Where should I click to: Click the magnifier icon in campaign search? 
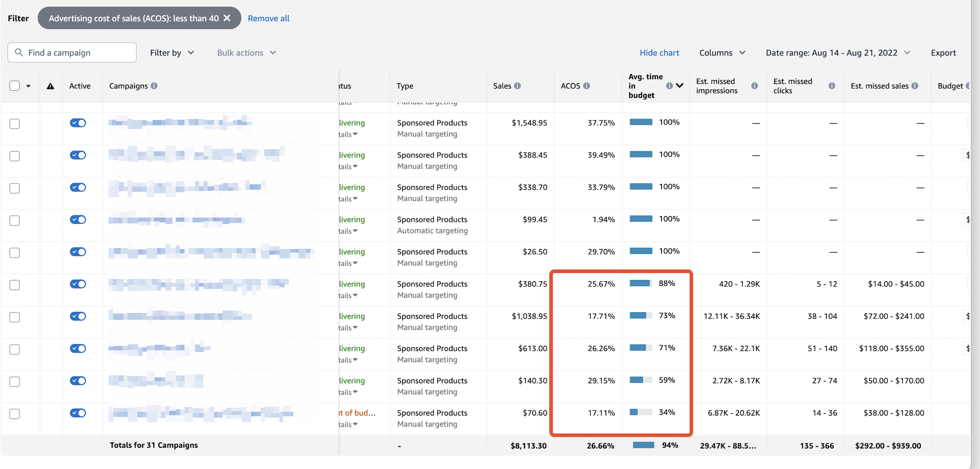[19, 52]
